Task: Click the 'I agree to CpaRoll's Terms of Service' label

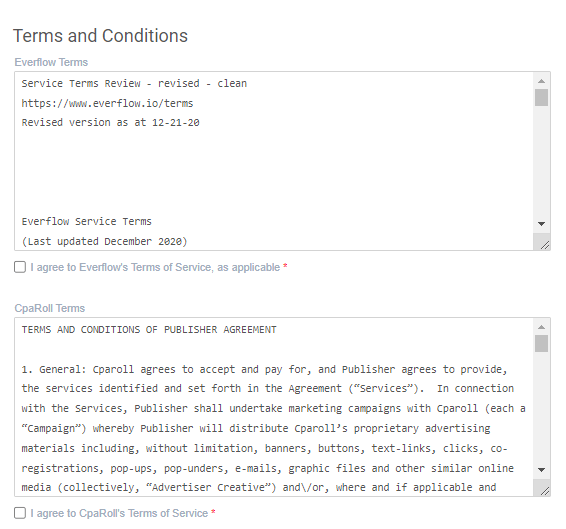Action: 119,513
